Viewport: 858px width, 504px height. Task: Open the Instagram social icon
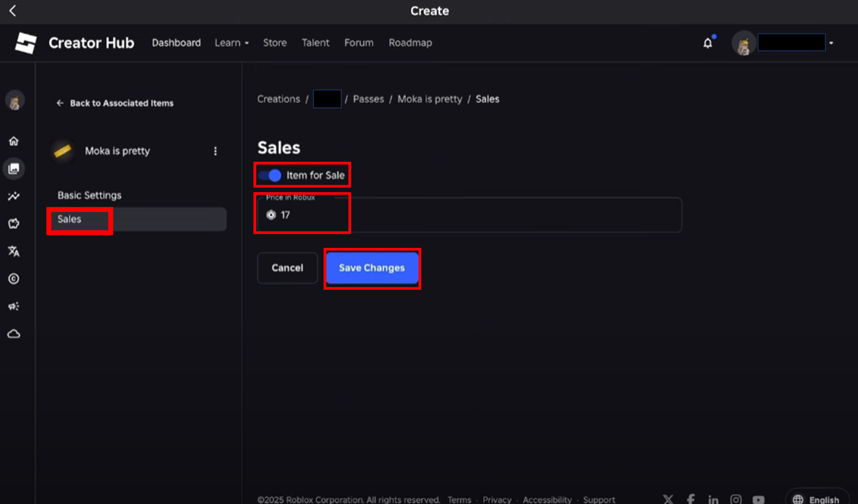[736, 499]
